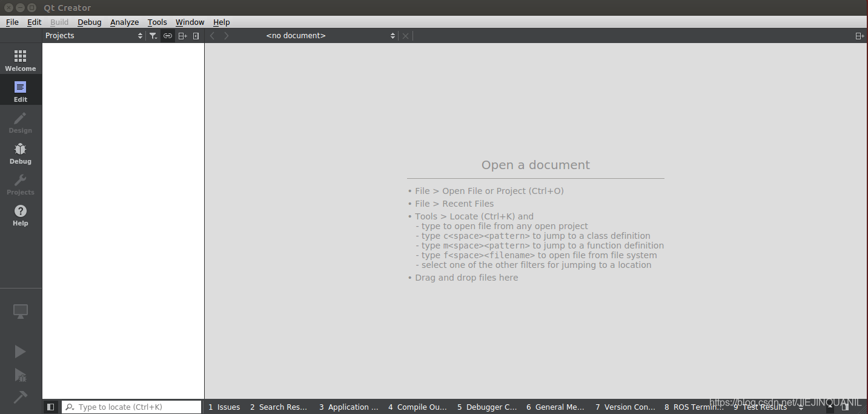Screen dimensions: 868x414
Task: Click the 'Open a document' heading
Action: pyautogui.click(x=535, y=165)
